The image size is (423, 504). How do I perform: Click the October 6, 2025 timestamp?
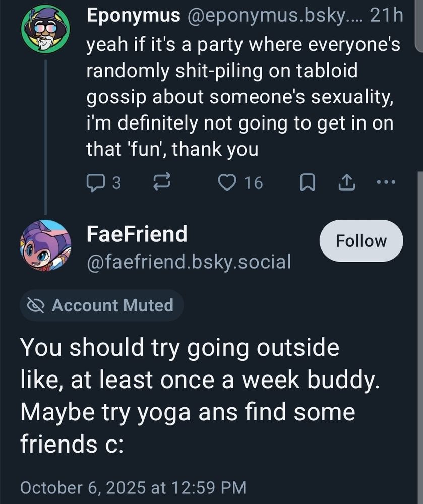pos(133,487)
